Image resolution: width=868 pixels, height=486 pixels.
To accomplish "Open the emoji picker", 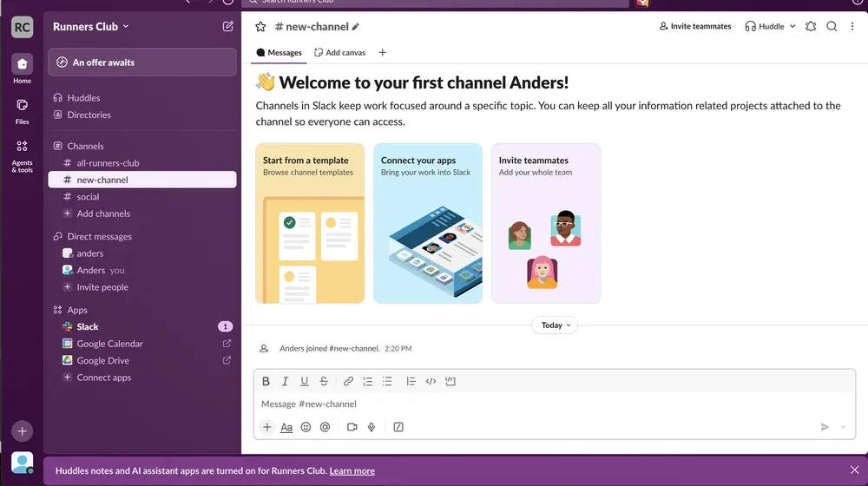I will pyautogui.click(x=306, y=427).
